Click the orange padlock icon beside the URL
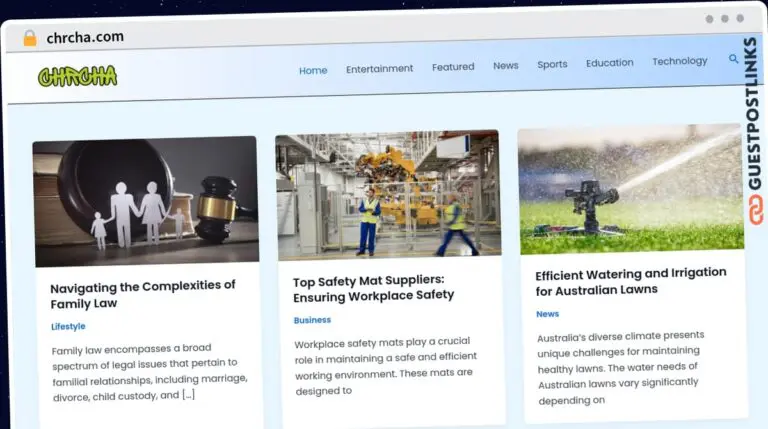 click(30, 38)
